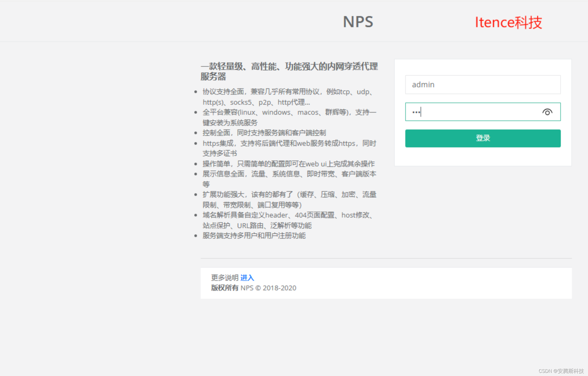Click the CSDN @安腾斯科技 watermark
This screenshot has width=588, height=376.
coord(561,371)
